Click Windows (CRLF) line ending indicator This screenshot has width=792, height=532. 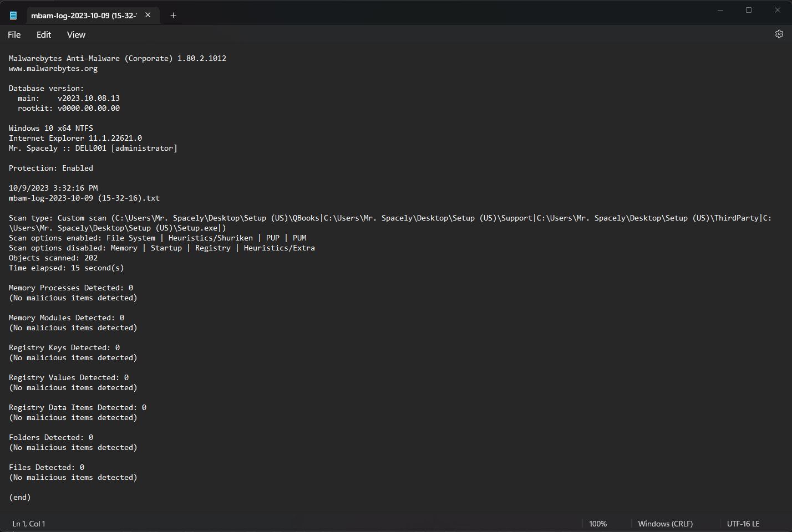click(666, 524)
